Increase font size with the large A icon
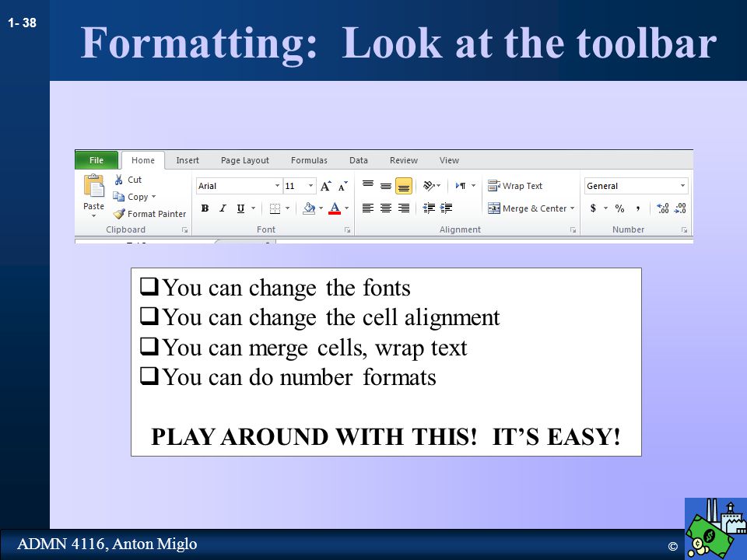Screen dimensions: 747x560 [x=325, y=186]
